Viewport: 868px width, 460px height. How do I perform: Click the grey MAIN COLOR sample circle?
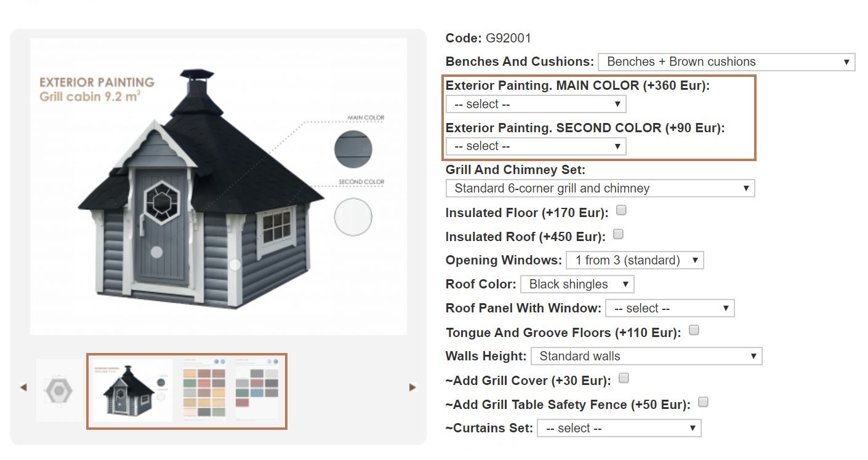pyautogui.click(x=353, y=149)
